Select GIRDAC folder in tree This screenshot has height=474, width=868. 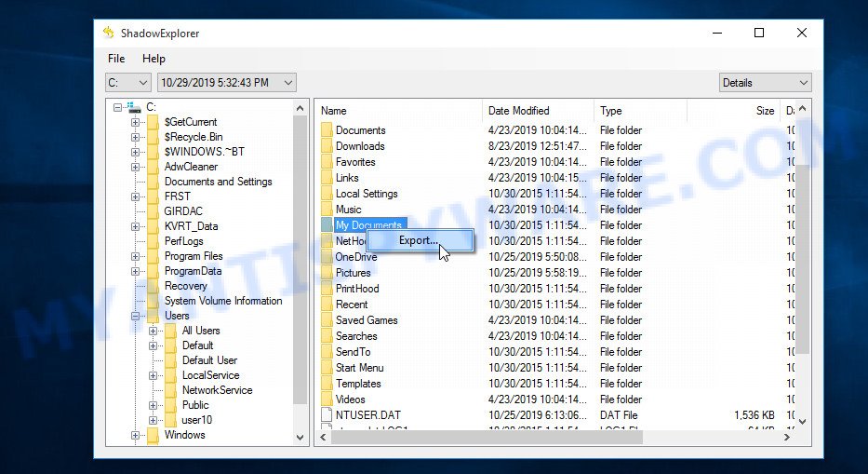coord(183,211)
